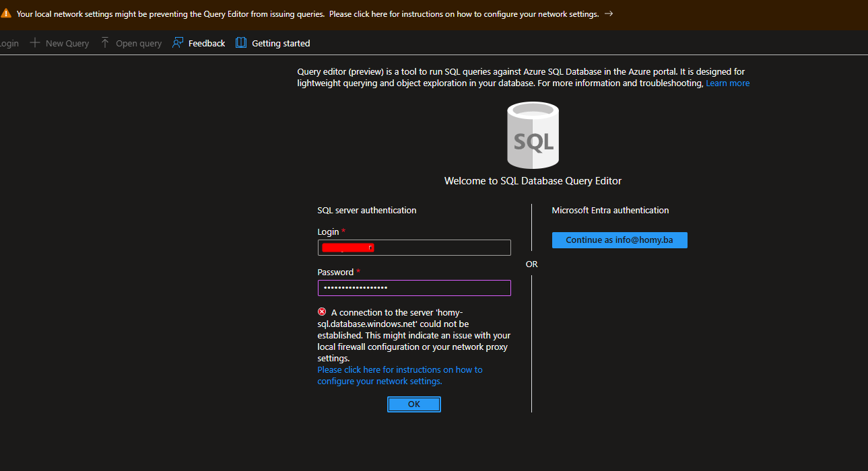868x471 pixels.
Task: Click the Login field label
Action: coord(329,232)
